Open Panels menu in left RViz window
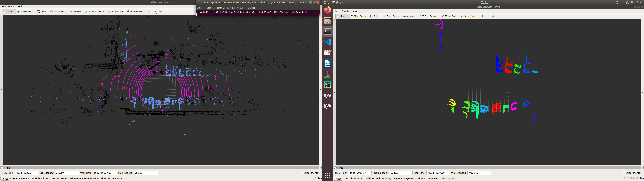 point(12,7)
